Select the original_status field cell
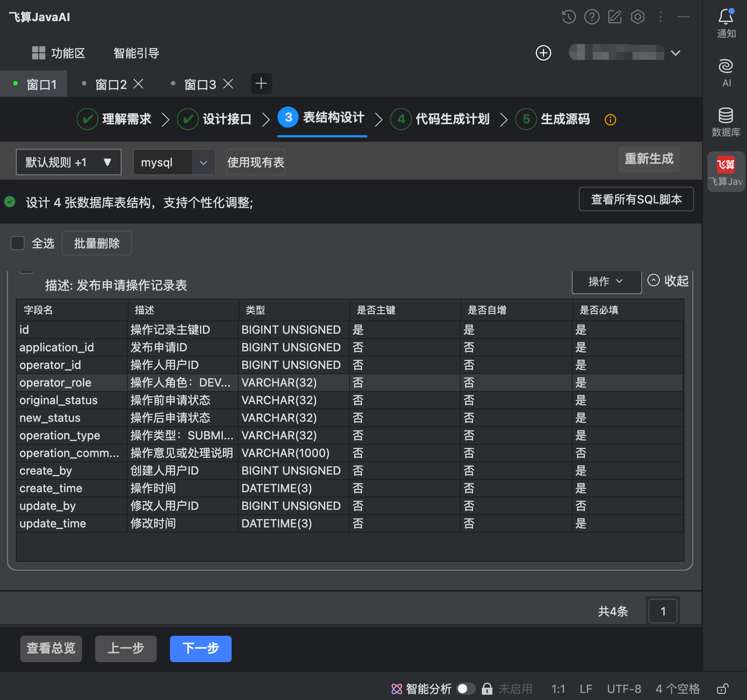 coord(72,400)
